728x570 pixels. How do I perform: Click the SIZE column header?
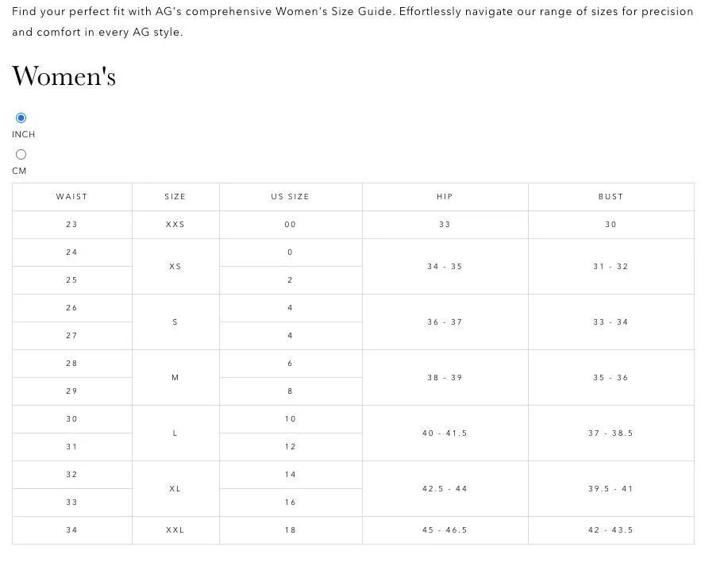175,197
